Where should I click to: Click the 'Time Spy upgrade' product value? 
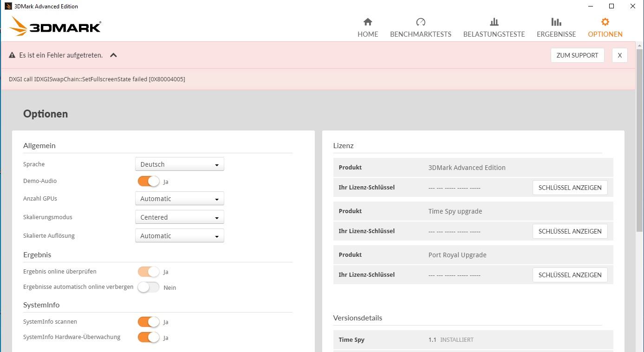455,211
